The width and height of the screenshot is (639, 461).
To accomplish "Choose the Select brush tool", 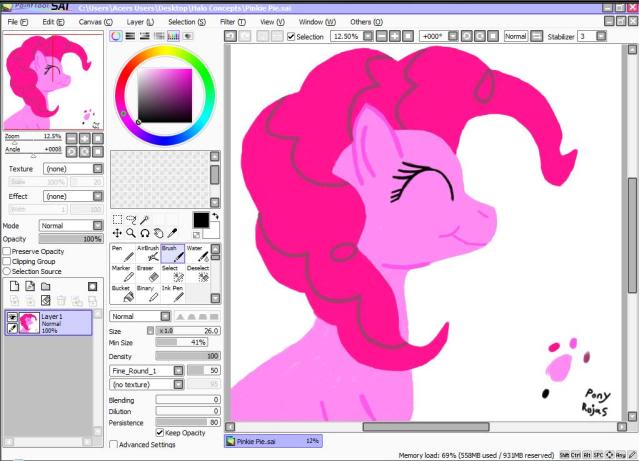I will pos(172,274).
